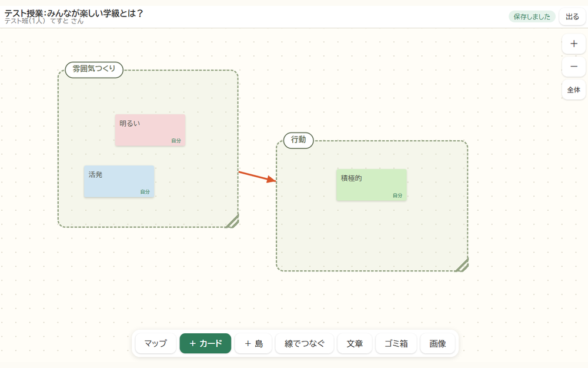588x368 pixels.
Task: Click the 全体 fit-all view button
Action: 573,89
